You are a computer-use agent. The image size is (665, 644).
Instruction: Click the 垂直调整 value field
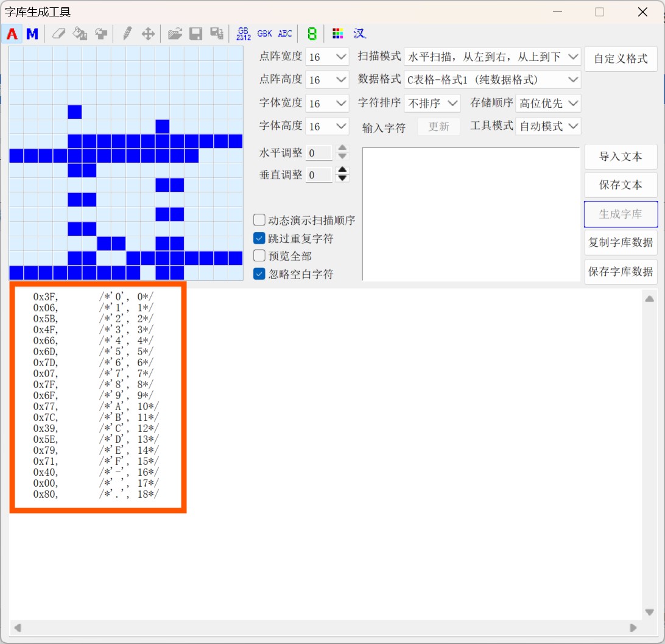click(x=319, y=175)
